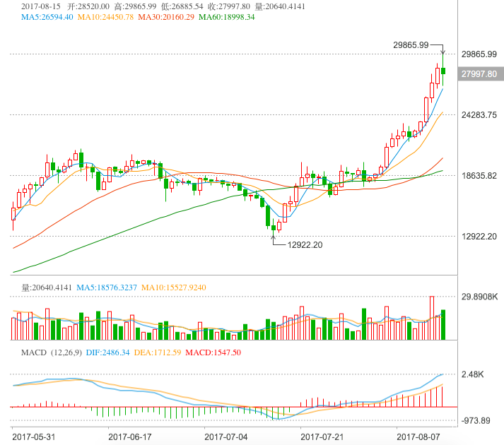Select the 18635.82 price axis label
The width and height of the screenshot is (504, 445).
pos(479,175)
